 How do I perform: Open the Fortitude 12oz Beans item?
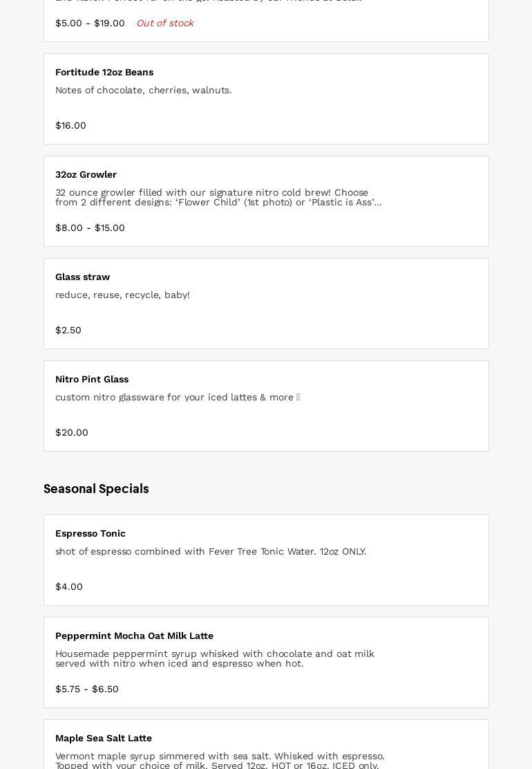pyautogui.click(x=104, y=72)
